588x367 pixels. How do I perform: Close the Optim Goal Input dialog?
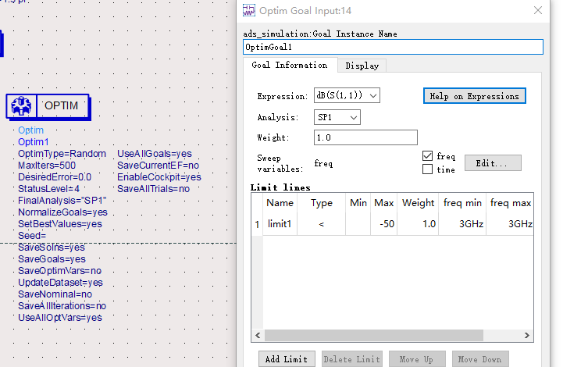(537, 10)
